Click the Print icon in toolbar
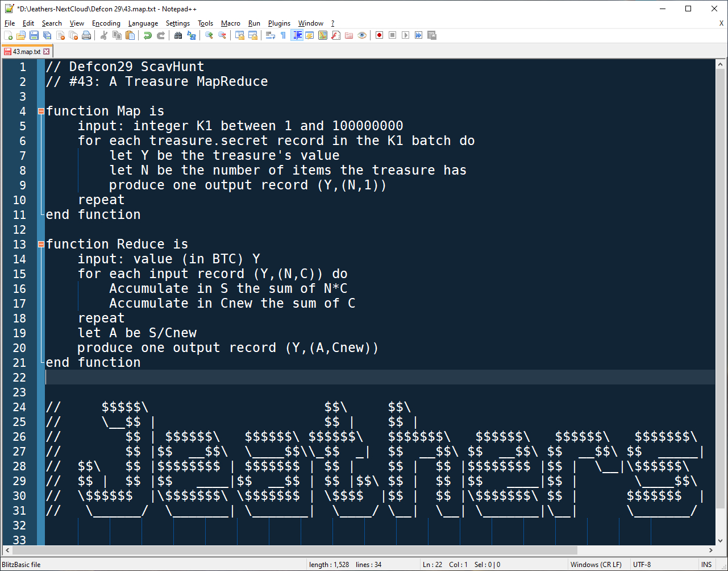The height and width of the screenshot is (571, 728). point(86,35)
